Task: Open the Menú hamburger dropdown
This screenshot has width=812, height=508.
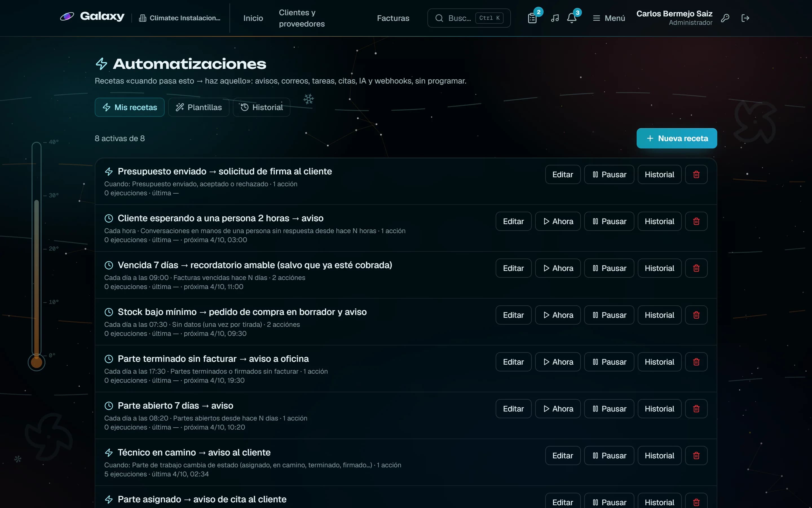Action: click(x=609, y=18)
